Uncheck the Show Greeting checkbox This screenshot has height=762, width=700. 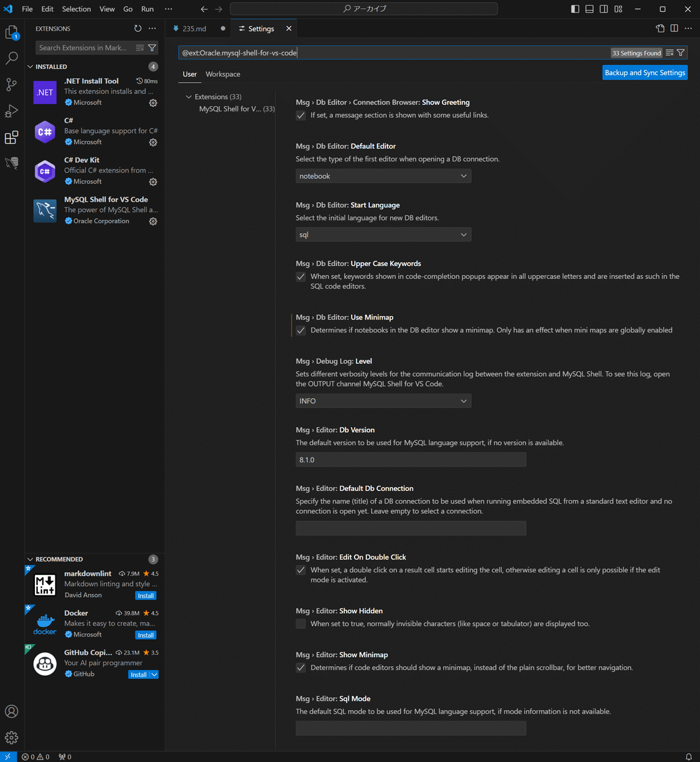(301, 115)
